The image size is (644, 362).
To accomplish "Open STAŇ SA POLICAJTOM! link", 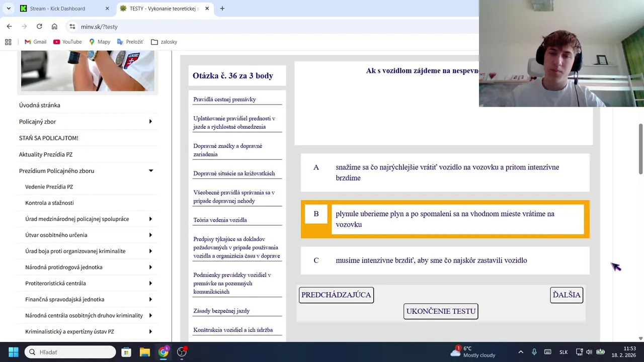I will (49, 138).
